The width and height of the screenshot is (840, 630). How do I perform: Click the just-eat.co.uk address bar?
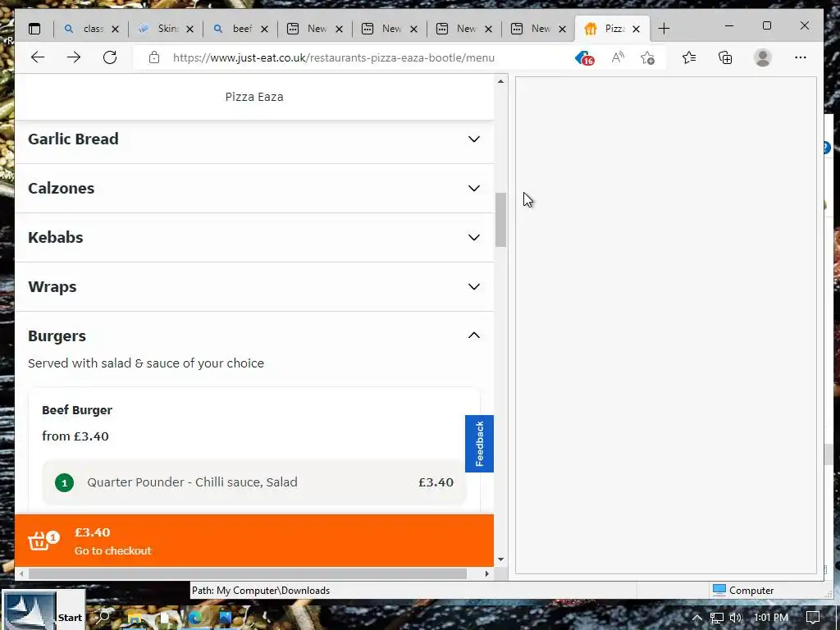pyautogui.click(x=333, y=58)
